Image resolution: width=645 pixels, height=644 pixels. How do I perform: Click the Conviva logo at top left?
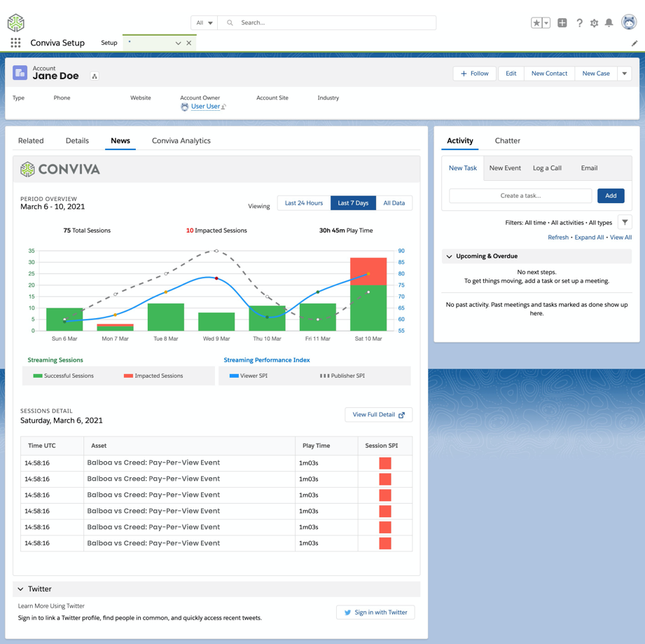click(15, 22)
